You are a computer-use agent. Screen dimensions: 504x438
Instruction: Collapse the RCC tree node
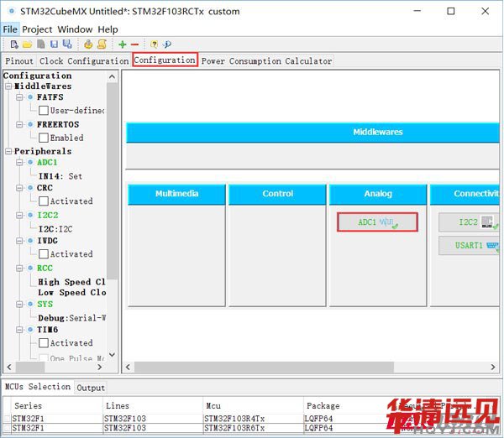click(19, 268)
